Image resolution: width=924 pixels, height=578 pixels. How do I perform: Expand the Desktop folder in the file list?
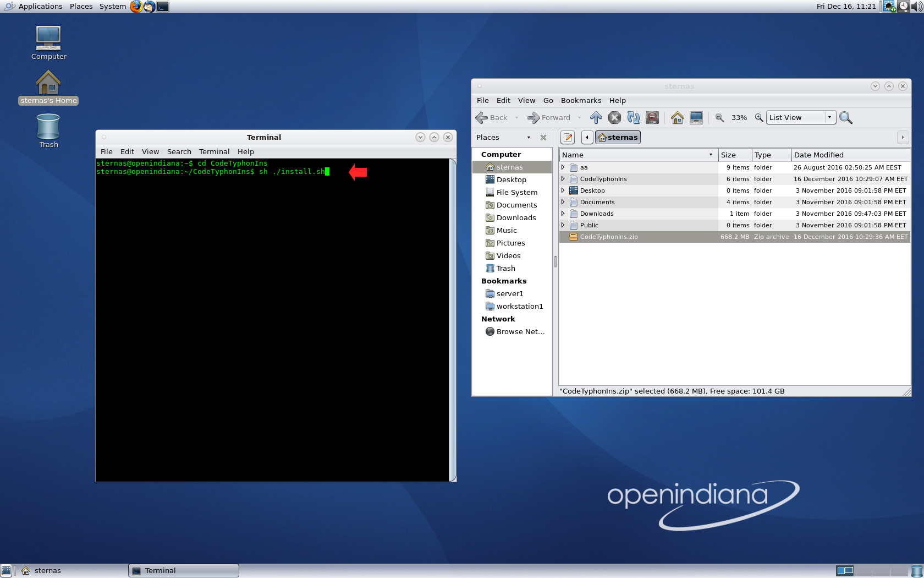click(x=563, y=190)
